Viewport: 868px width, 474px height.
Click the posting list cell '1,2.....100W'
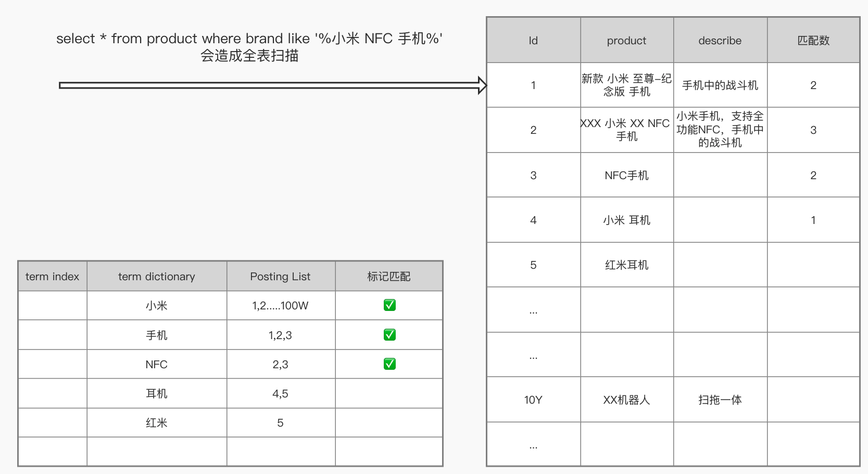coord(281,305)
